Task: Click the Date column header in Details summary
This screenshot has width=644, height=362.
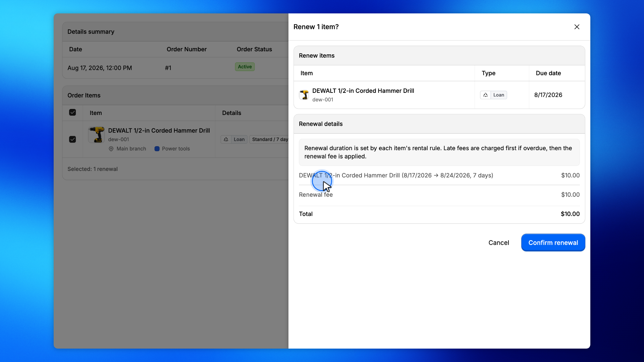Action: (x=75, y=49)
